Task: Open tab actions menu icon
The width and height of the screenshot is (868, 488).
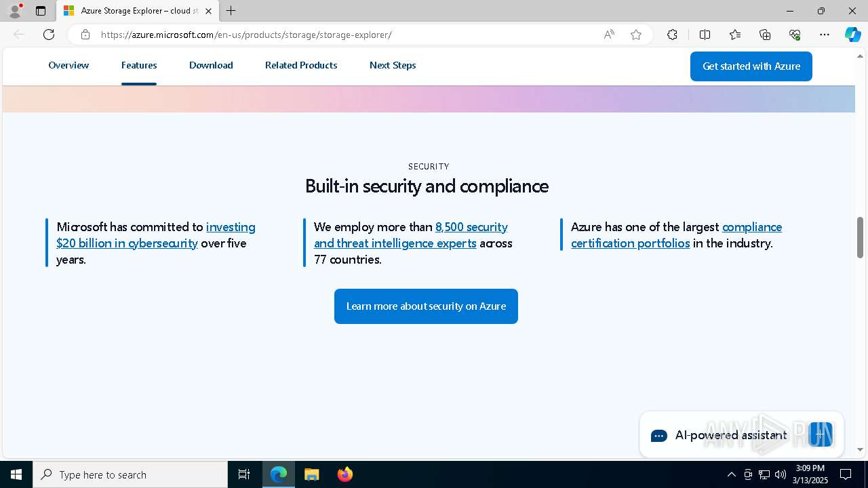Action: pyautogui.click(x=41, y=11)
